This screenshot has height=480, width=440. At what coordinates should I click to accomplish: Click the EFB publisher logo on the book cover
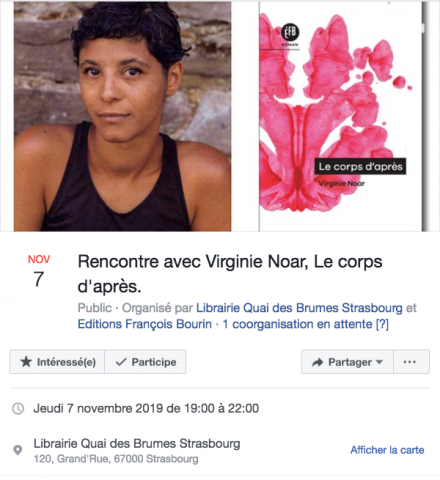[x=290, y=33]
